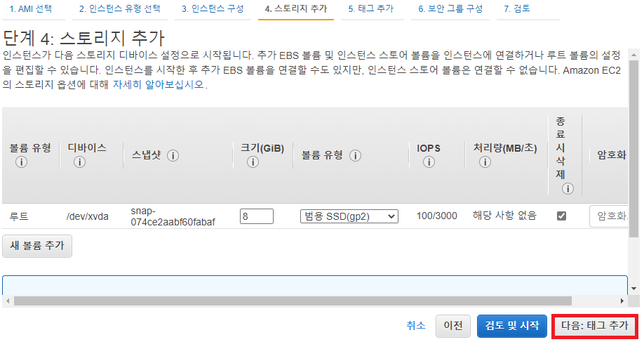Viewport: 644px width, 342px height.
Task: Click 루트 volume type cell
Action: pyautogui.click(x=19, y=216)
